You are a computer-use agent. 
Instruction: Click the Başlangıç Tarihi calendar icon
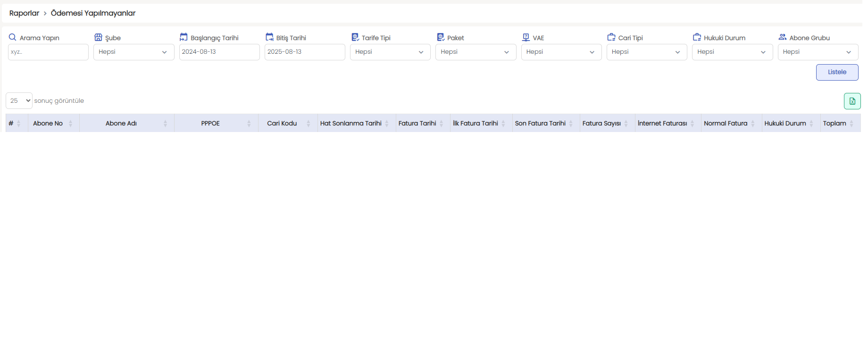click(184, 37)
